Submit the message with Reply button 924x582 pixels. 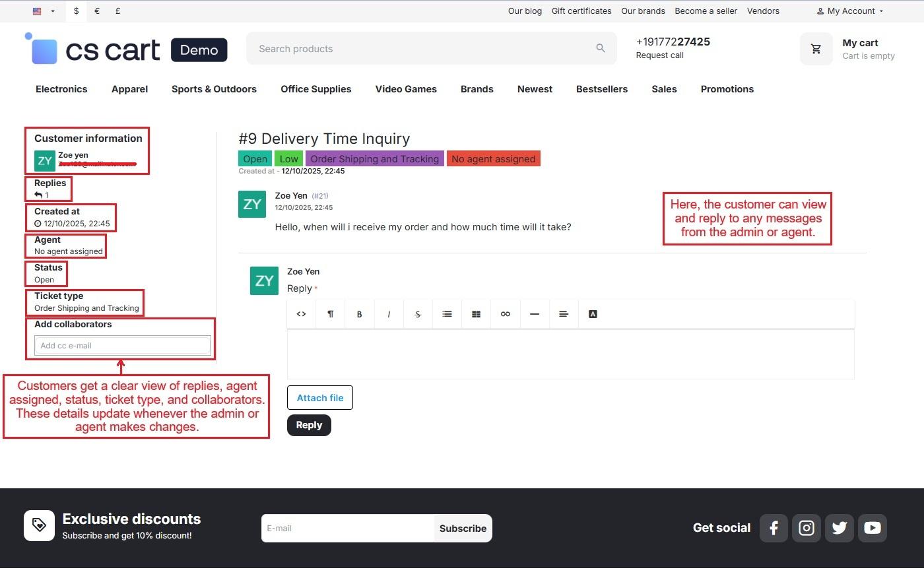pos(309,425)
